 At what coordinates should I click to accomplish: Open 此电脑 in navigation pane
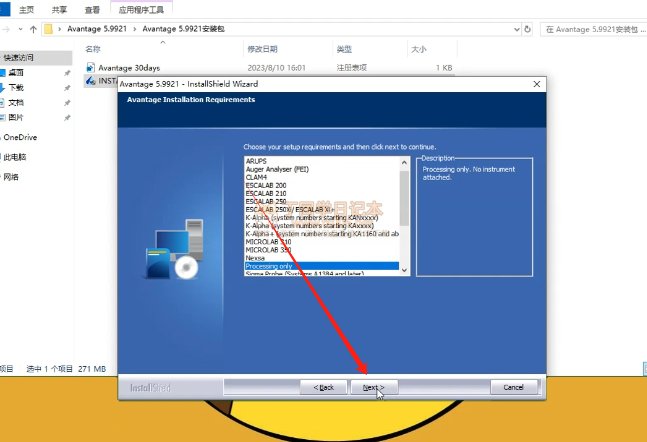(15, 157)
